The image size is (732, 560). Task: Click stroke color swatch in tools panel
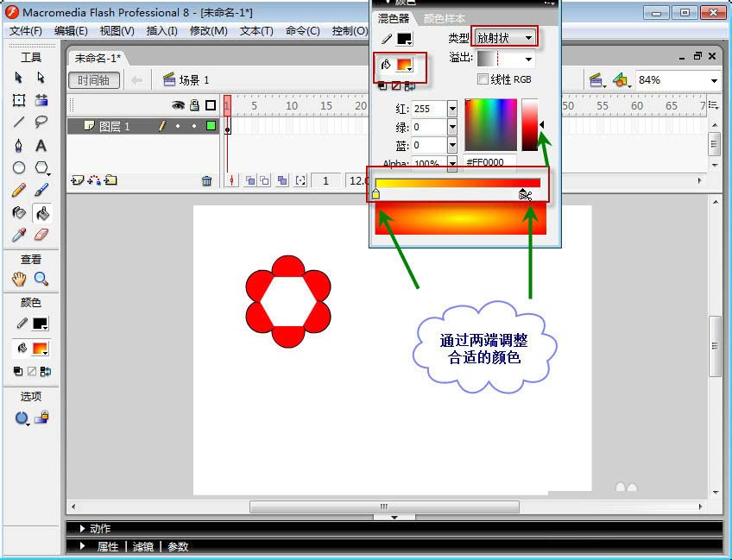click(41, 324)
